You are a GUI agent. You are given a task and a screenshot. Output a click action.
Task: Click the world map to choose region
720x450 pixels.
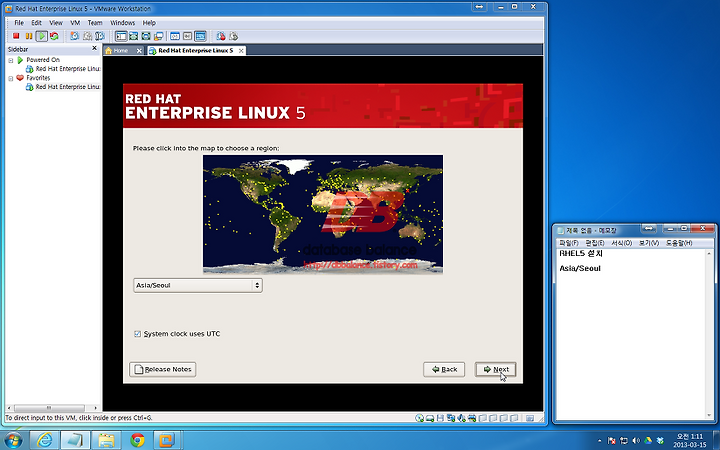pos(323,214)
